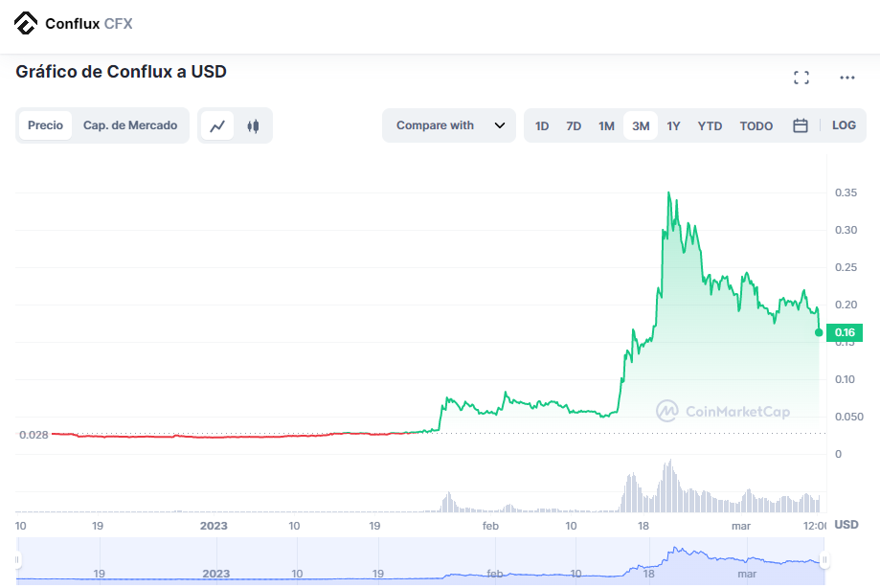
Task: Select the Cap. de Mercado tab
Action: point(130,125)
